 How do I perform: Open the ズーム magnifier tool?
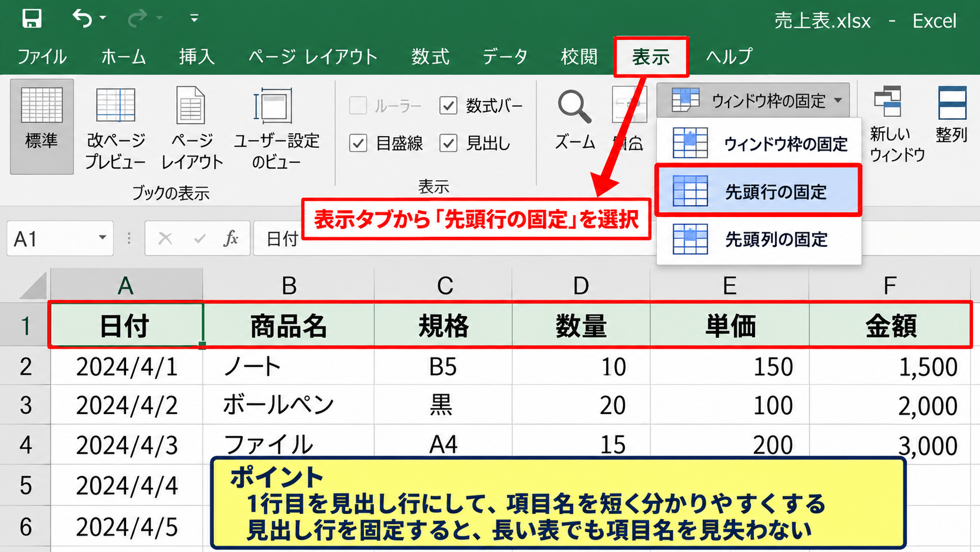click(x=574, y=120)
